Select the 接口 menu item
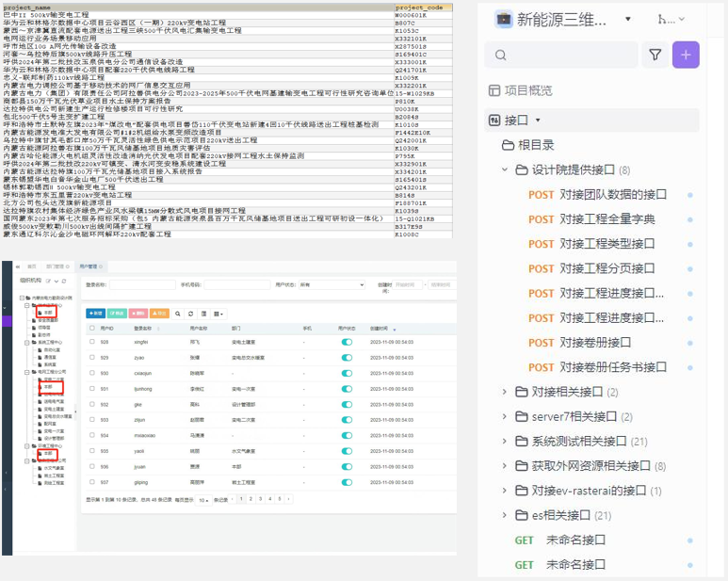The height and width of the screenshot is (581, 728). point(516,121)
